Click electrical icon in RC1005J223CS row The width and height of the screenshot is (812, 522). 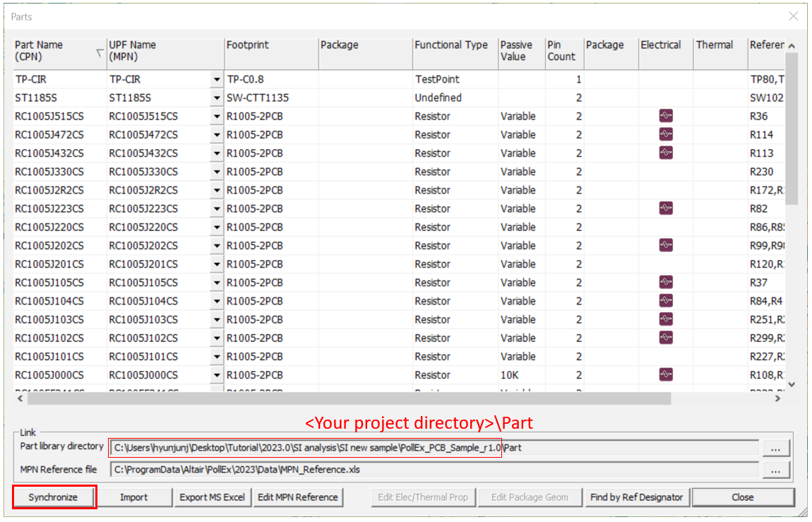665,208
